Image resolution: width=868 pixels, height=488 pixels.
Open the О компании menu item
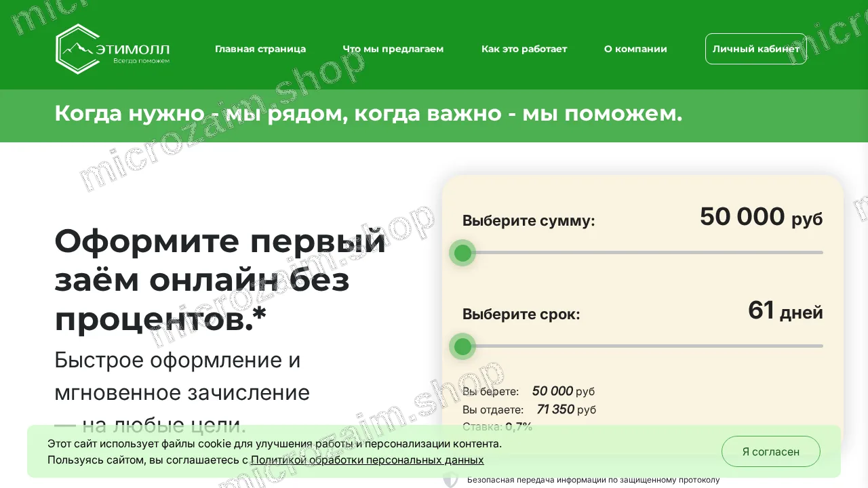coord(635,49)
